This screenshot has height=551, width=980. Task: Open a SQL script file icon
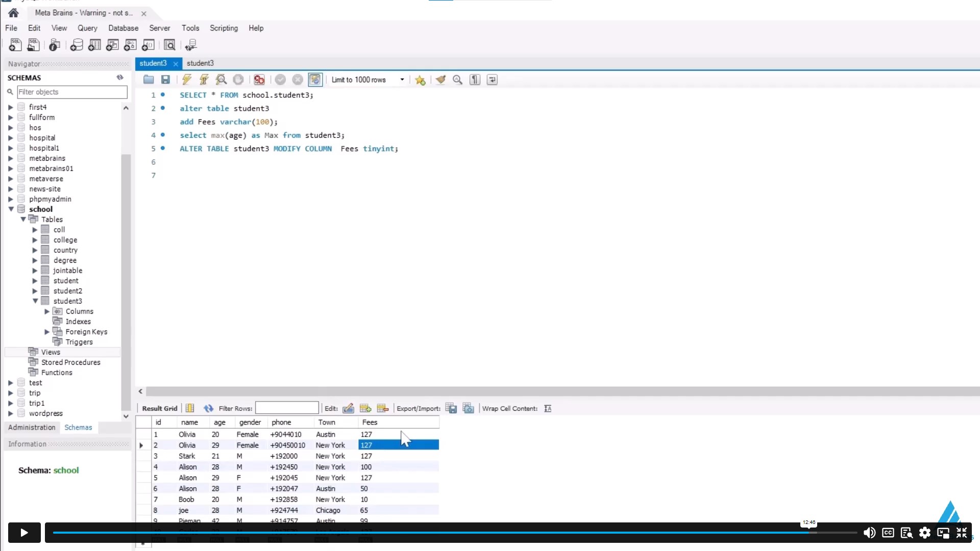pyautogui.click(x=33, y=45)
